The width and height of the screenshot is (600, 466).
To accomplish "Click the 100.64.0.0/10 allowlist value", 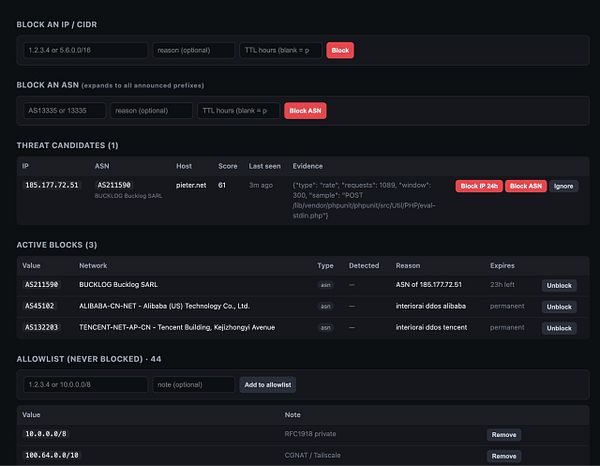I will [52, 455].
